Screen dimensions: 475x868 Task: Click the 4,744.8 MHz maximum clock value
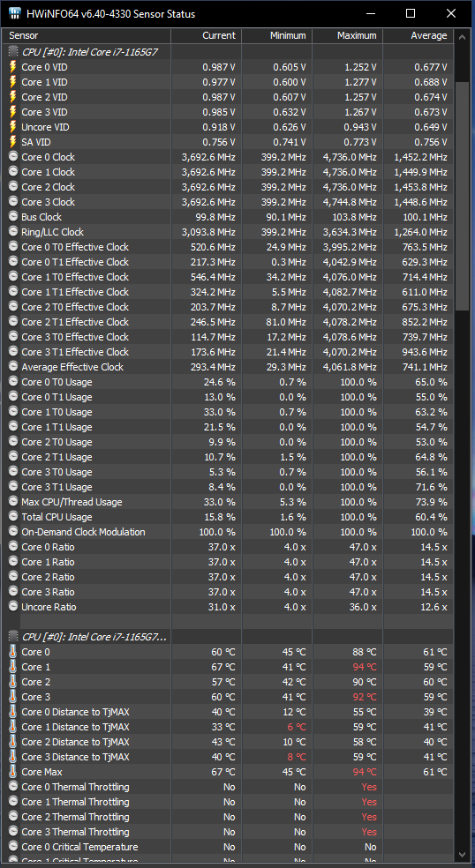point(350,201)
